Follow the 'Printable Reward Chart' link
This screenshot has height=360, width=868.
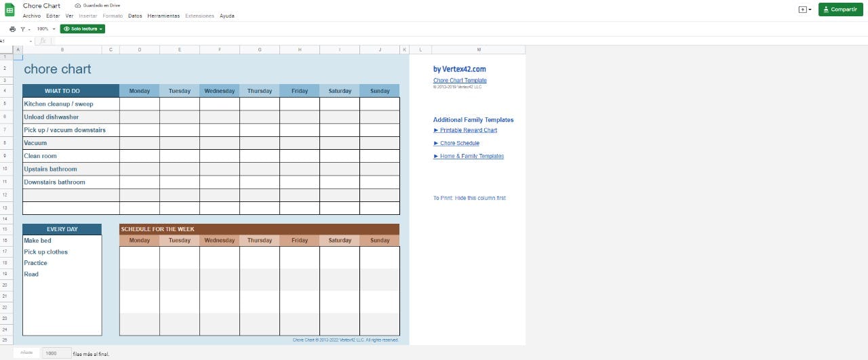(x=468, y=130)
